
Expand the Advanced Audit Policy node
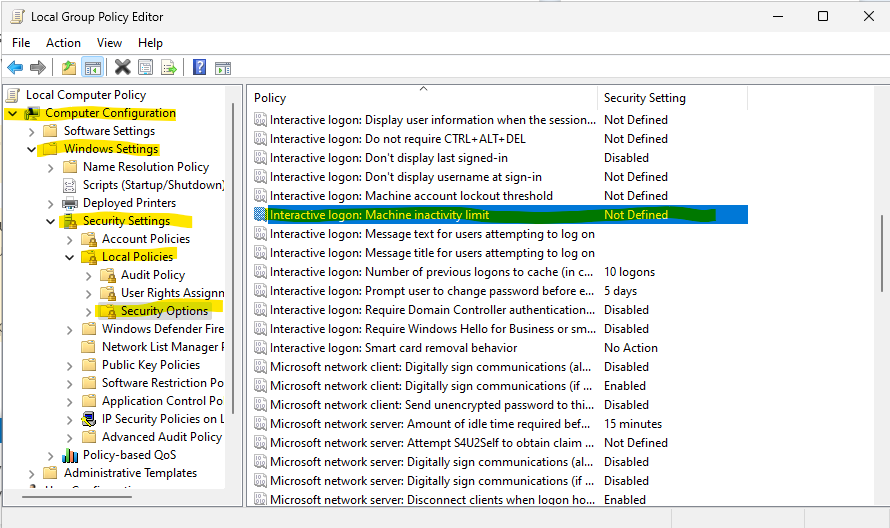click(69, 438)
